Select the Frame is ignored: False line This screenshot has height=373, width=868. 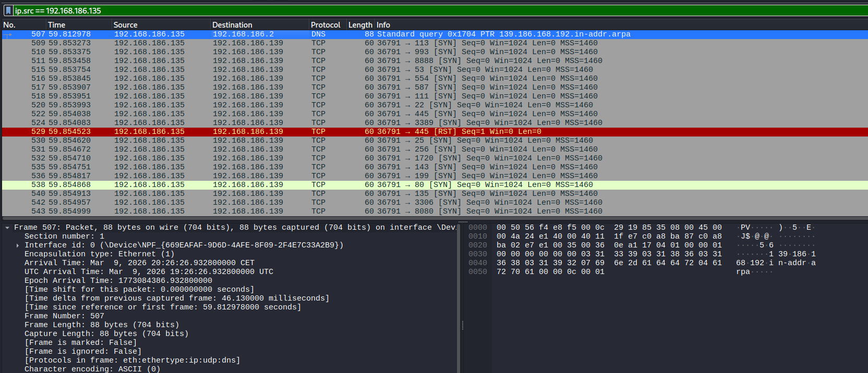83,351
